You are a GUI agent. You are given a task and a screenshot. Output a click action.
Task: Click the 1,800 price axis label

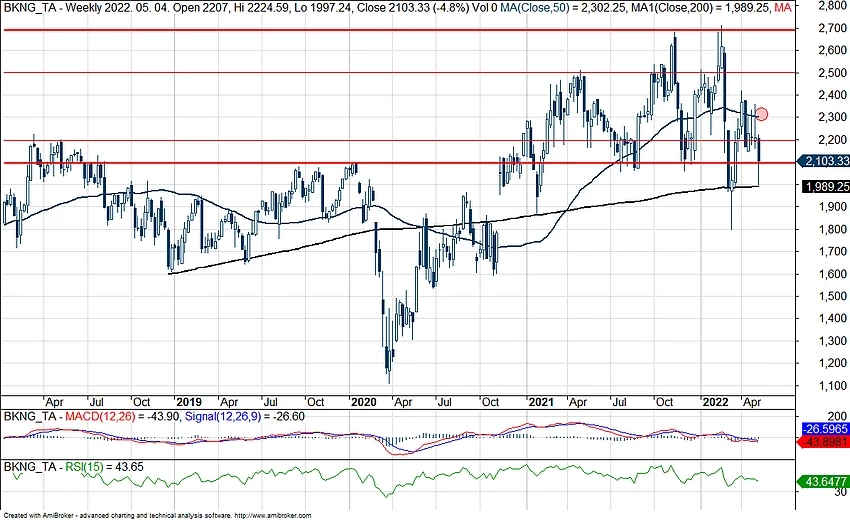coord(832,229)
